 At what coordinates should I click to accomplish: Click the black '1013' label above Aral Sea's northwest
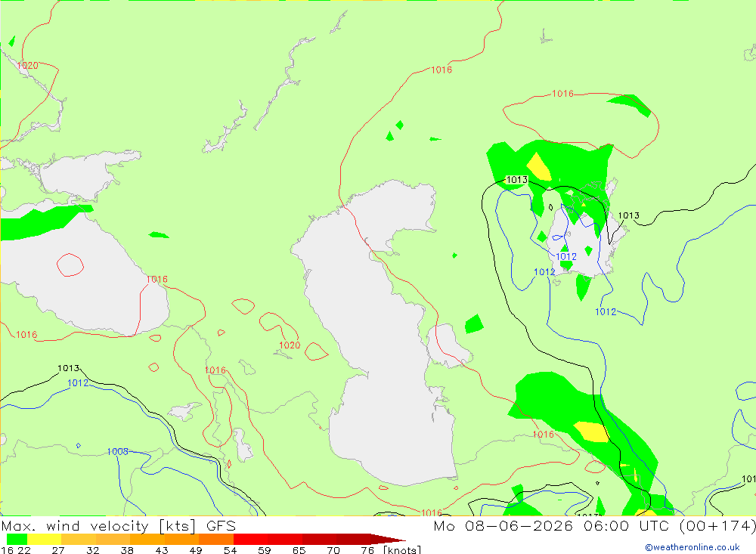coord(517,180)
